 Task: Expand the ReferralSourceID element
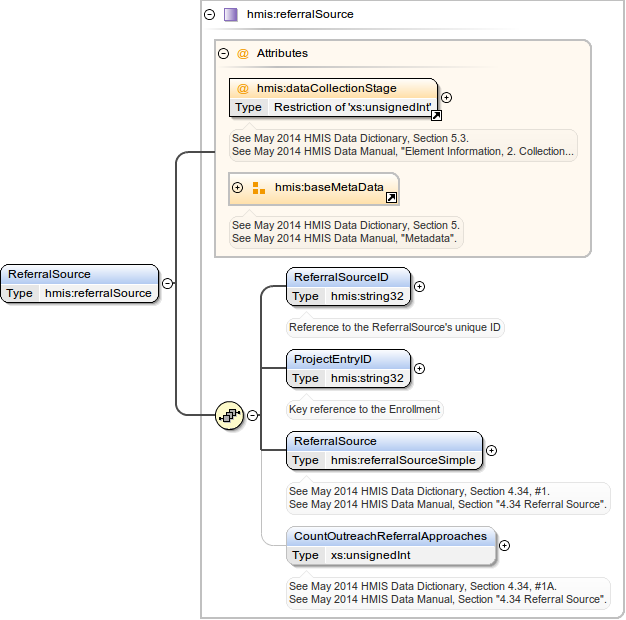419,286
